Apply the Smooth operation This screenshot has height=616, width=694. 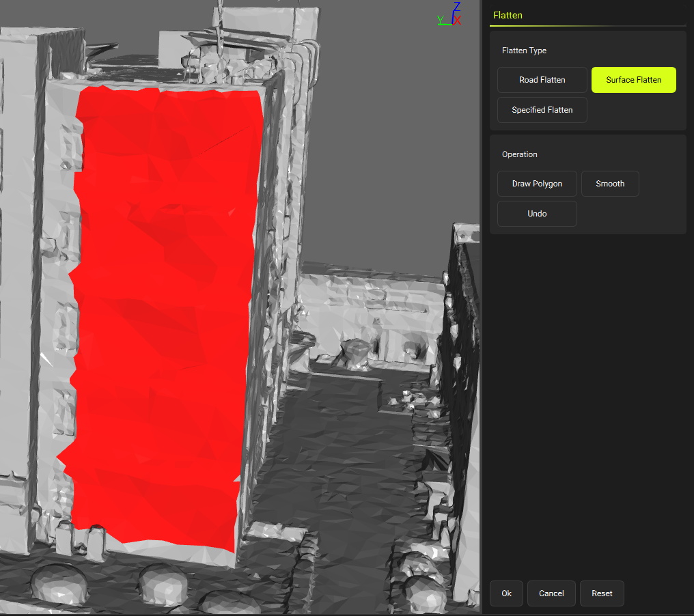610,184
